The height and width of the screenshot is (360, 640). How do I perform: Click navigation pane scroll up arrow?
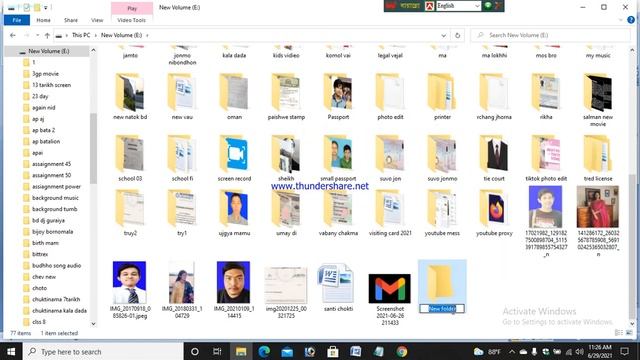coord(93,50)
